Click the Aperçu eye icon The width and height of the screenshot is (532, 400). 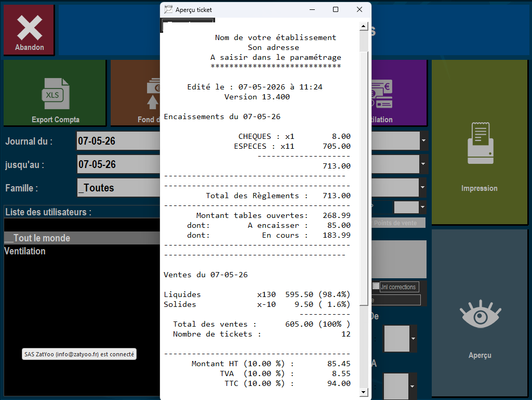(x=480, y=314)
